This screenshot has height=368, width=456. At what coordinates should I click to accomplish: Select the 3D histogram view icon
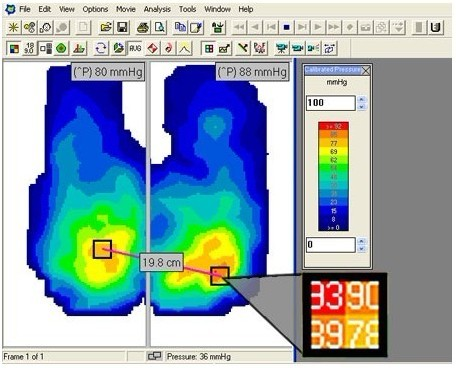pyautogui.click(x=79, y=49)
